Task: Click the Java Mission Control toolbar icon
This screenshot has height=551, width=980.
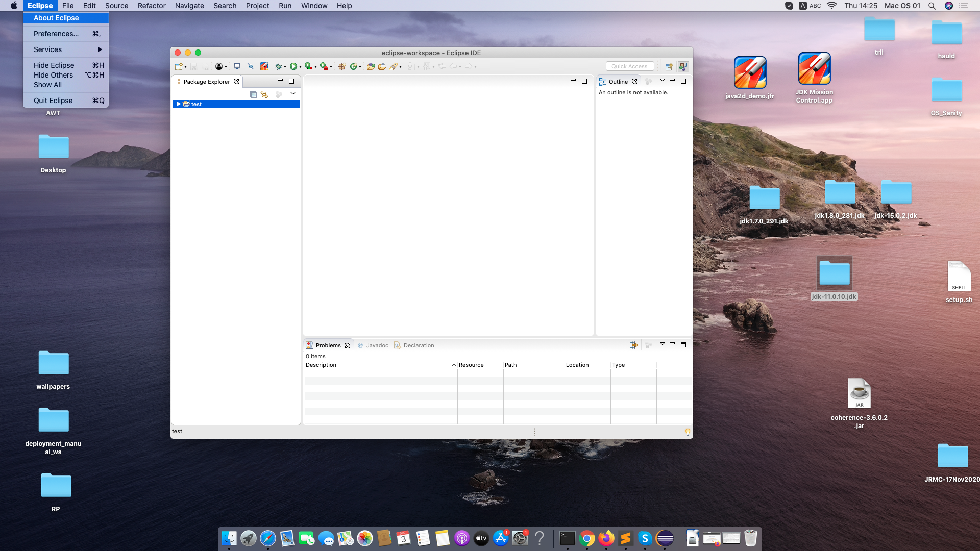Action: tap(264, 66)
